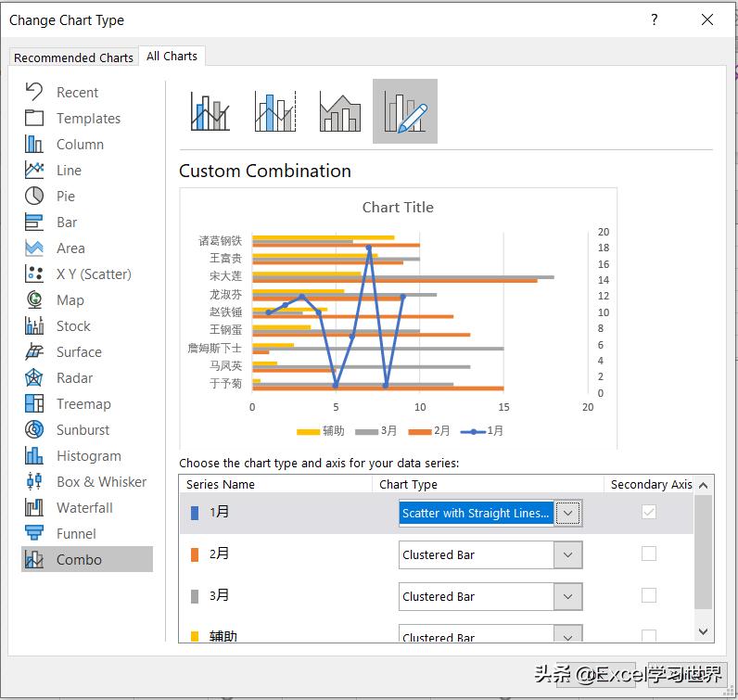Choose the Treemap chart category
This screenshot has height=700, width=738.
83,404
